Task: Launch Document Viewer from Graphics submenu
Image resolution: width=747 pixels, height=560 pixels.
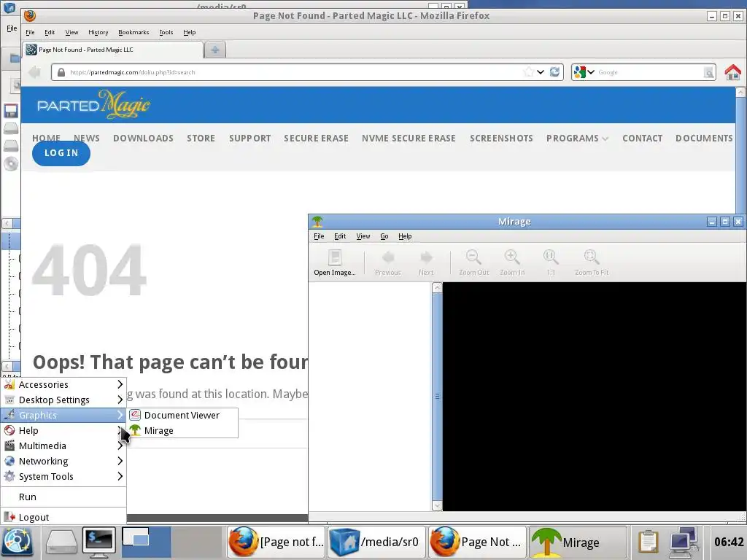Action: 183,415
